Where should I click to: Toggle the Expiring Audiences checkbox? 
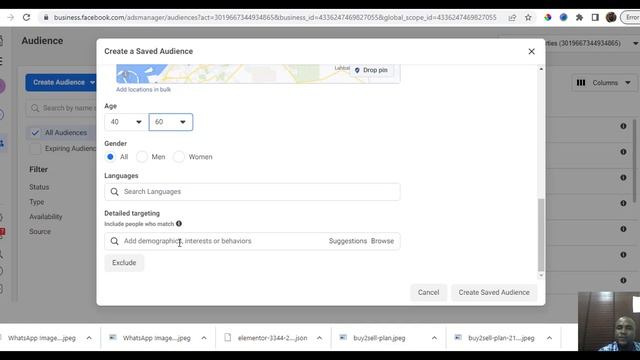[35, 149]
